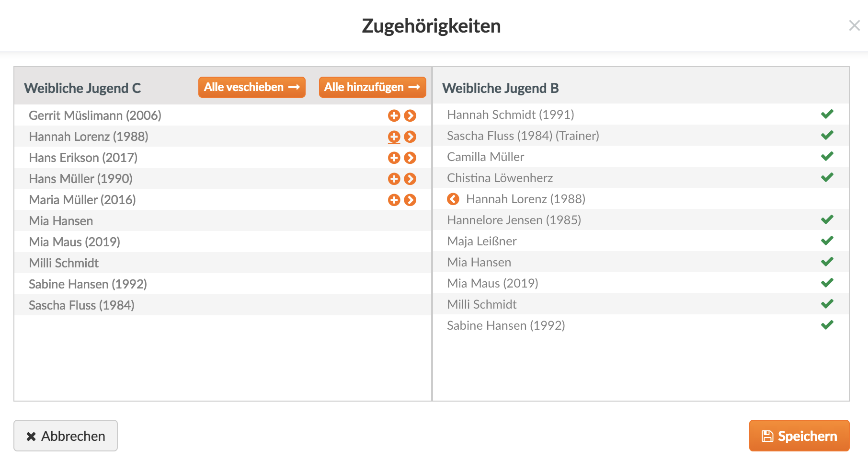Click move arrow beside Hans Erikson (2017)
This screenshot has width=868, height=461.
coord(410,158)
